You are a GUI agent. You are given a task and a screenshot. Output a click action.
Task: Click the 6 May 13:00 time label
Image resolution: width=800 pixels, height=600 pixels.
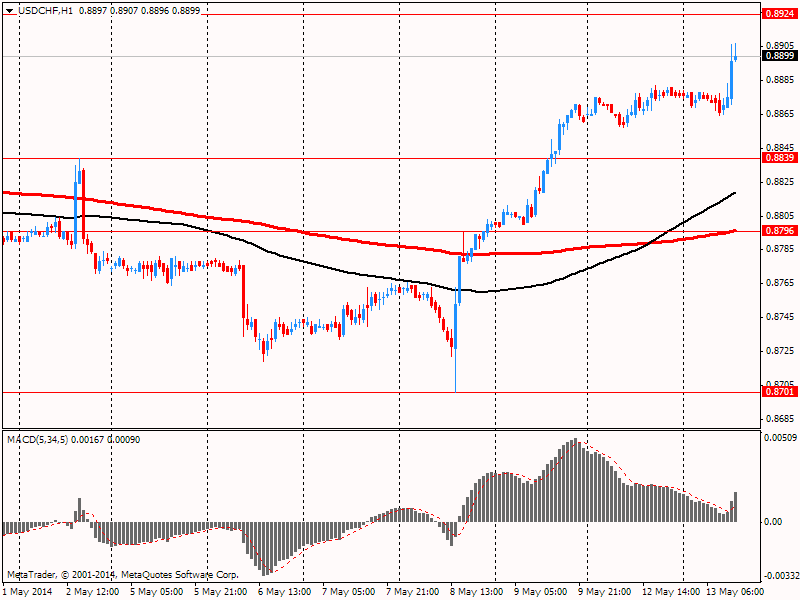[285, 592]
